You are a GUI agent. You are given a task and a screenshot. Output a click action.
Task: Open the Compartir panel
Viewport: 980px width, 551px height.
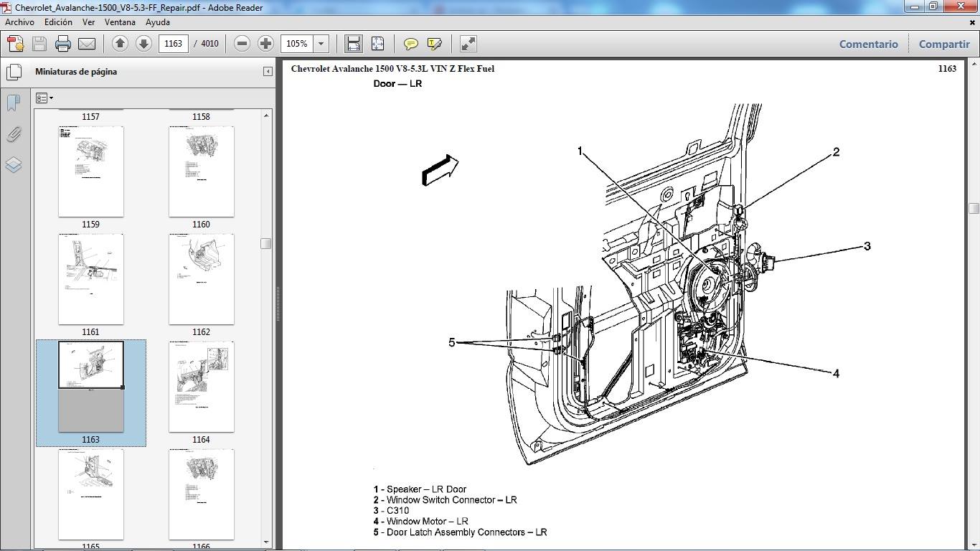[944, 44]
